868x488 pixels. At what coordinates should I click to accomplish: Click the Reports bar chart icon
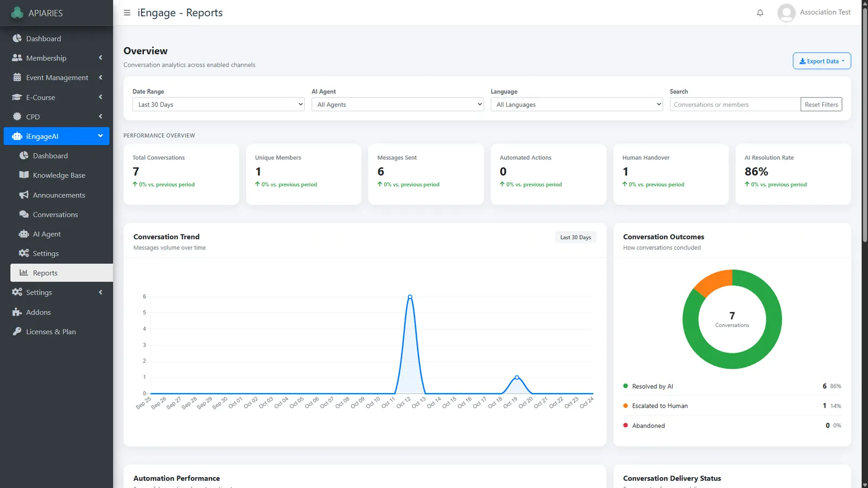click(x=24, y=273)
